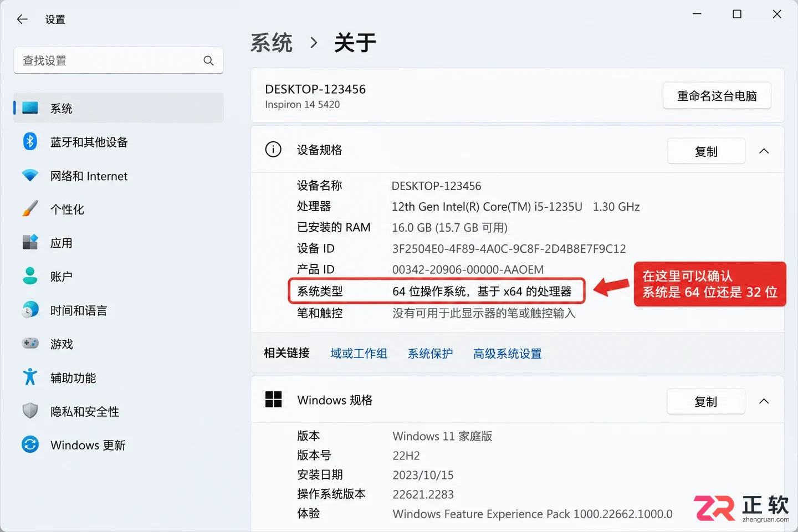Select the 产品 ID value
This screenshot has height=532, width=798.
click(x=468, y=270)
